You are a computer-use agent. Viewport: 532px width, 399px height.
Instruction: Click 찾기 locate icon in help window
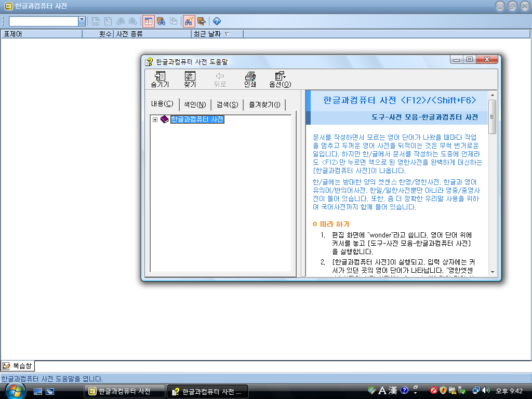190,79
